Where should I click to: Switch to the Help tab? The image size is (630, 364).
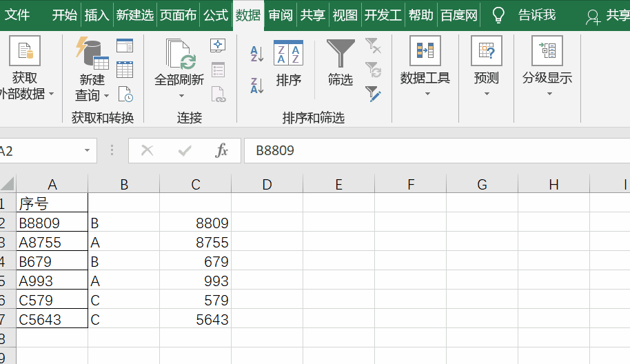(421, 15)
